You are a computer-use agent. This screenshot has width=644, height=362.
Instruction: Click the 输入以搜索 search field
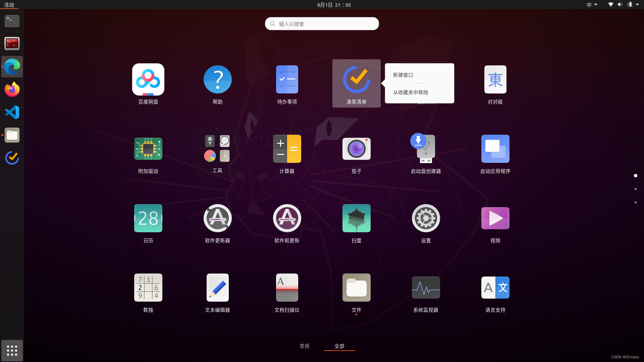pos(322,23)
